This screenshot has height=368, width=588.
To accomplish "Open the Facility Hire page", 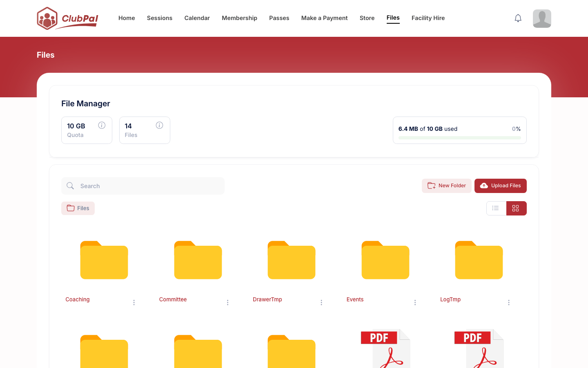I will click(x=428, y=18).
